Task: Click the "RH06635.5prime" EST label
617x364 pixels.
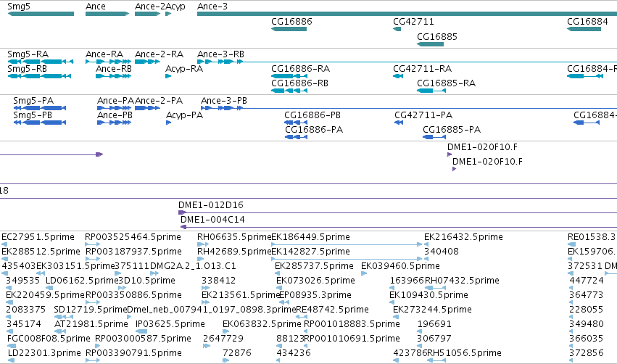Action: 234,237
